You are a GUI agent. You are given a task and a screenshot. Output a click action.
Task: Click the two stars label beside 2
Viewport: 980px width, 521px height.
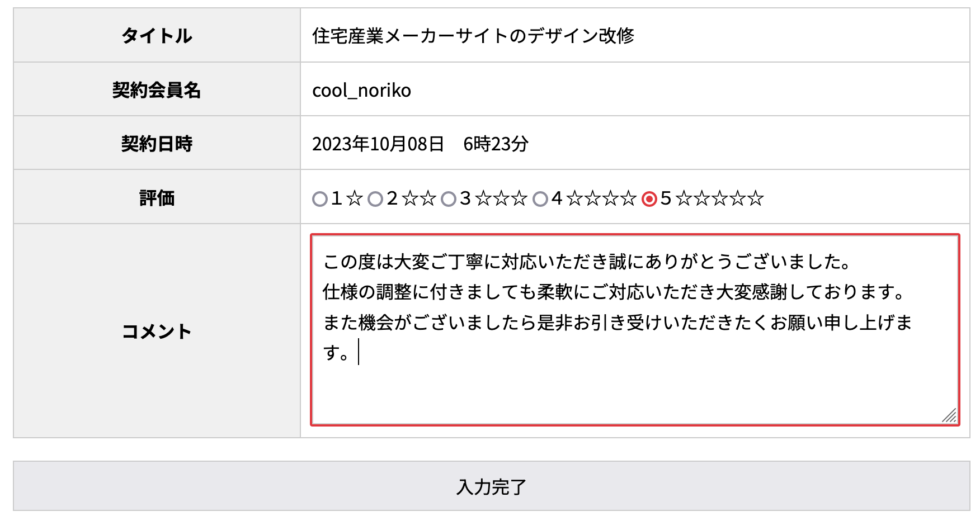(419, 198)
